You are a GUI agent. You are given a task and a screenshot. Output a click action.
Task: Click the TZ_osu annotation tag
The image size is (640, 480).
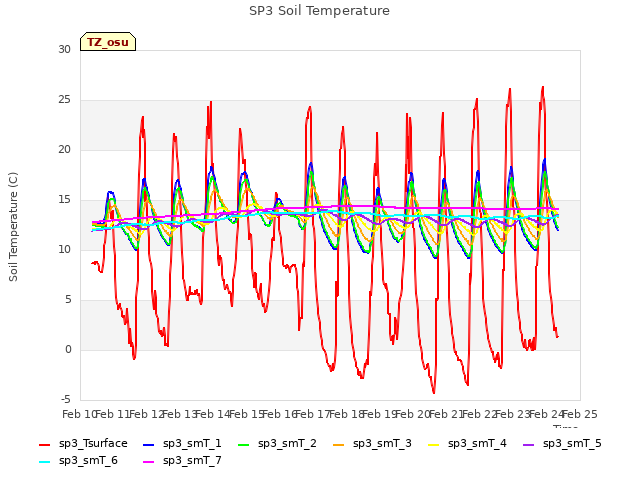108,42
